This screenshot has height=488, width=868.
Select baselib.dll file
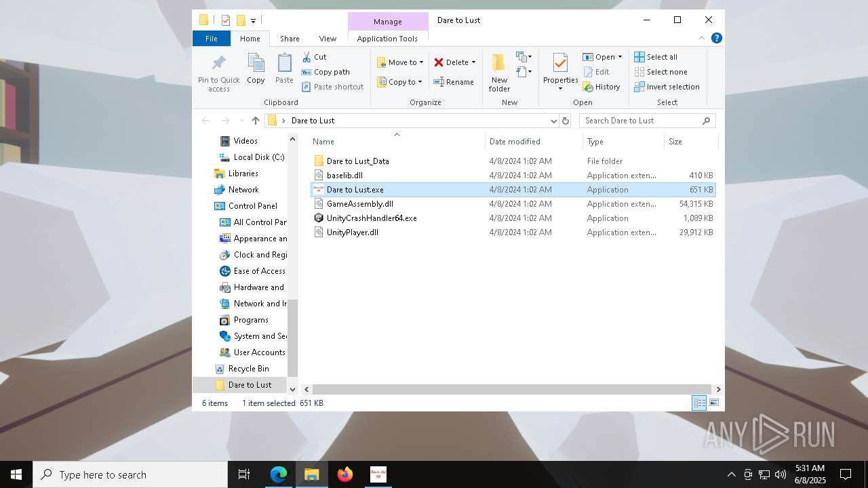coord(513,176)
